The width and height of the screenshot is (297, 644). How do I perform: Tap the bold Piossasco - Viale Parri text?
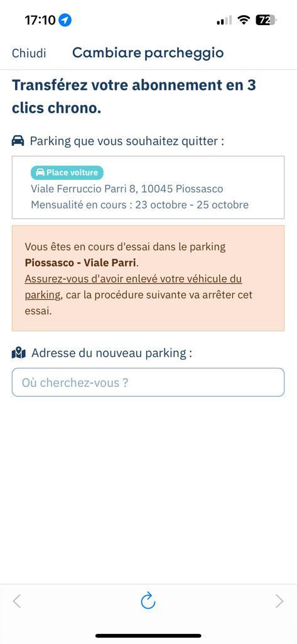pyautogui.click(x=80, y=263)
